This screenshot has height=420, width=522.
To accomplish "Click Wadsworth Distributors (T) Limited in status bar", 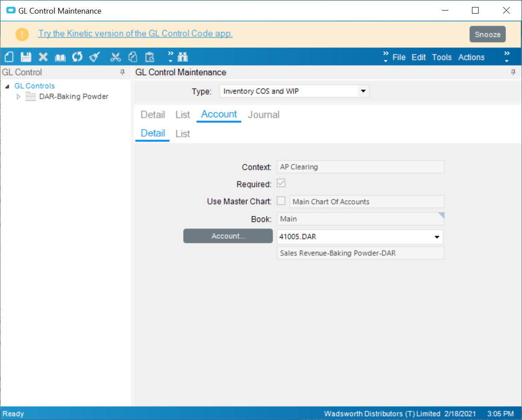I will click(x=382, y=414).
